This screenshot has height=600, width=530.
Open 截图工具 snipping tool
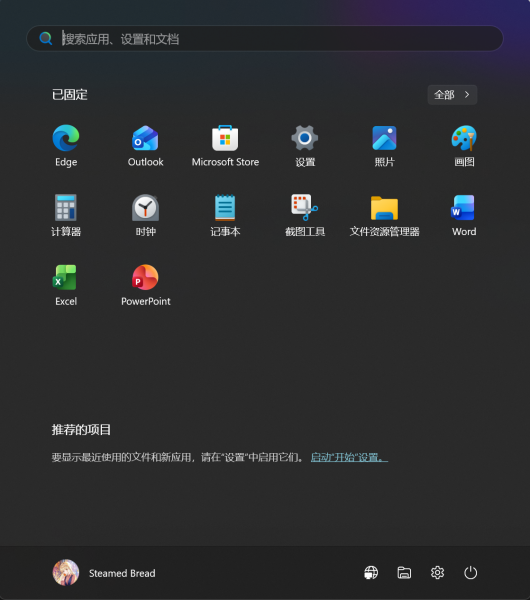[305, 215]
